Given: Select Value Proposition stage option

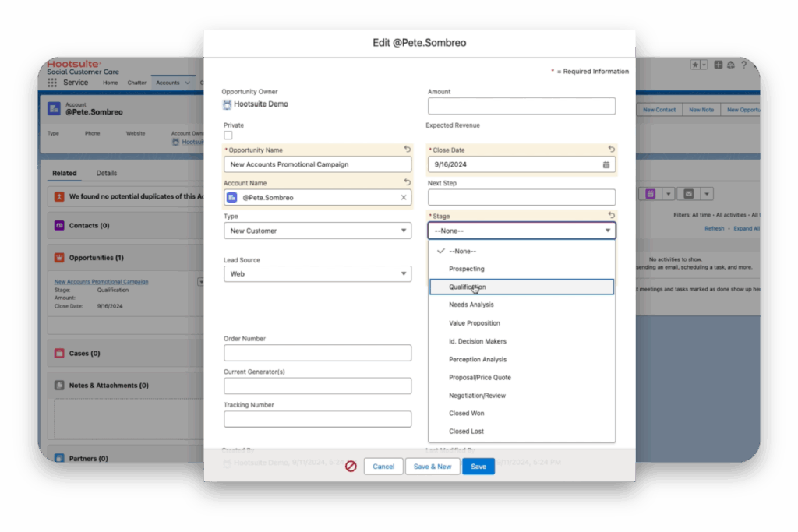Looking at the screenshot, I should click(x=521, y=323).
